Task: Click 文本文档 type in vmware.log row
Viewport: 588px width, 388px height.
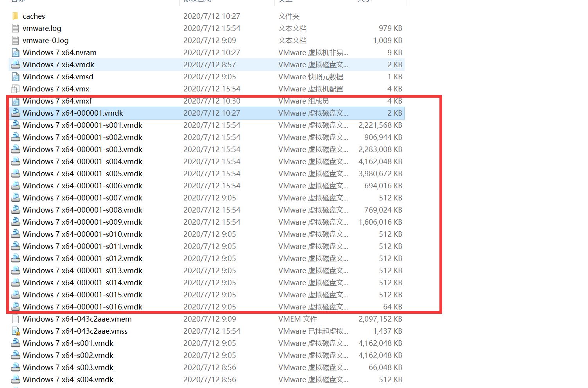Action: tap(292, 28)
